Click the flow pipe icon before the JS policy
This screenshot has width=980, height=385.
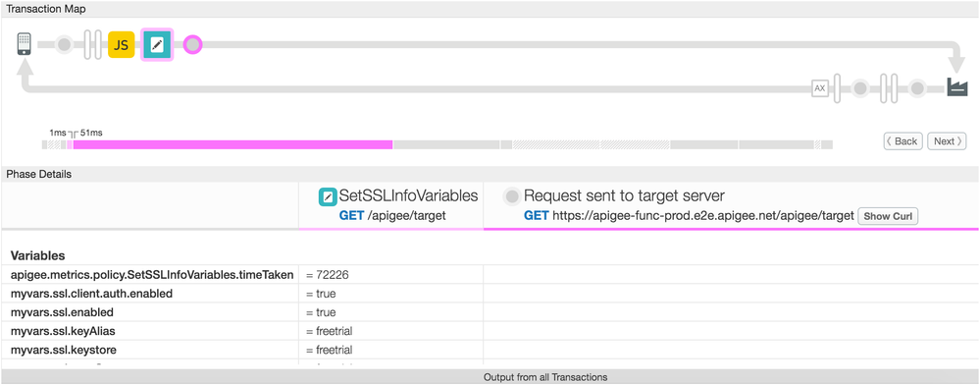(92, 44)
